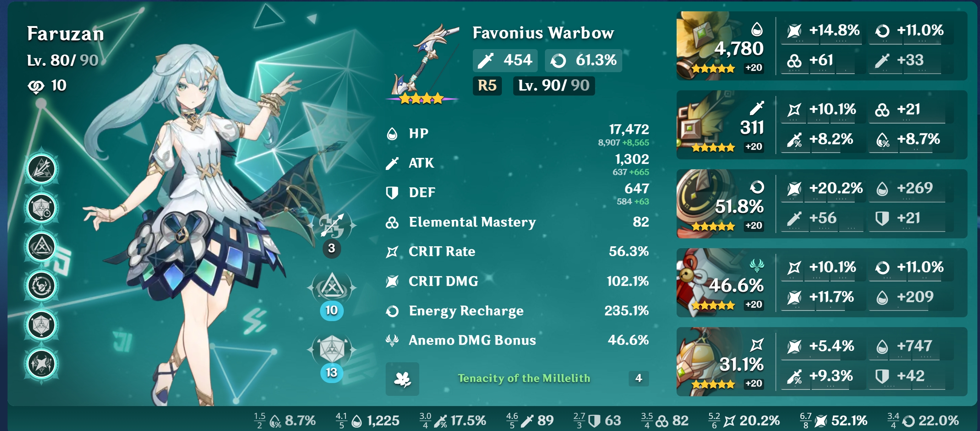Click the Tenacity of the Millelith set icon
This screenshot has height=431, width=980.
pyautogui.click(x=402, y=378)
